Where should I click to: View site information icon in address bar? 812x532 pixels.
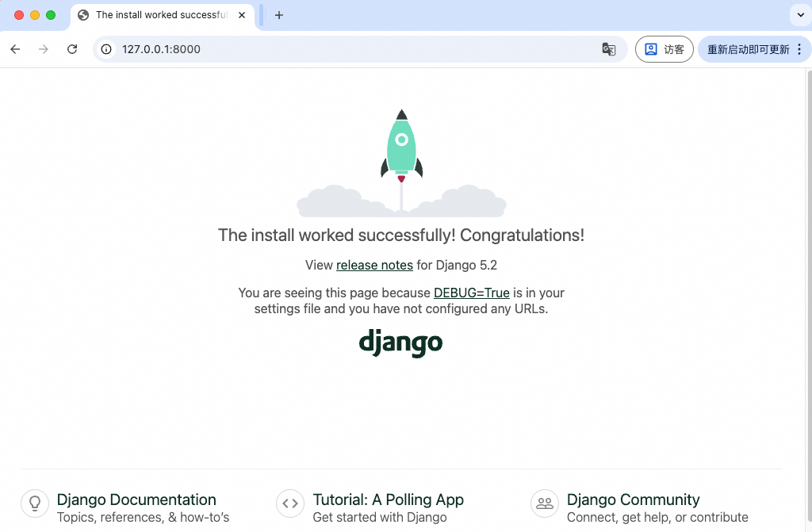point(106,49)
